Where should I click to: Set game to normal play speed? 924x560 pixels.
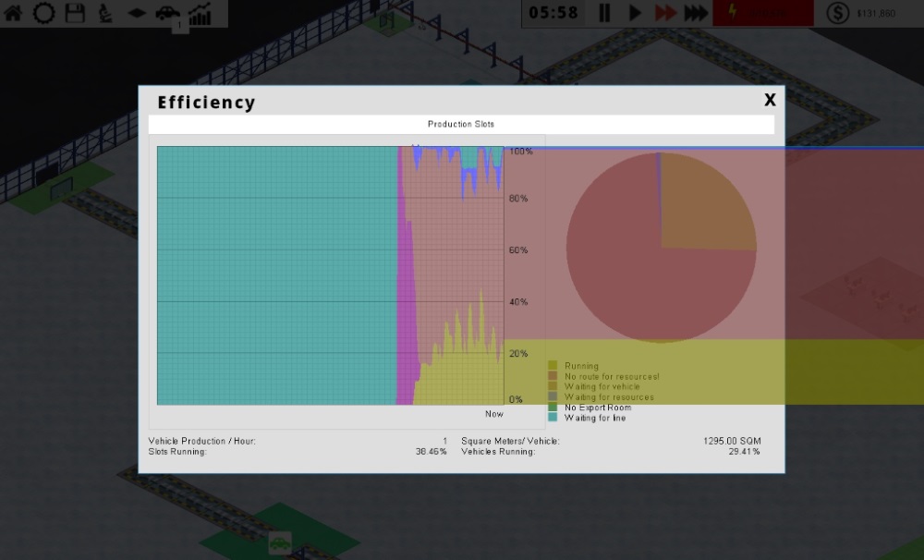635,12
